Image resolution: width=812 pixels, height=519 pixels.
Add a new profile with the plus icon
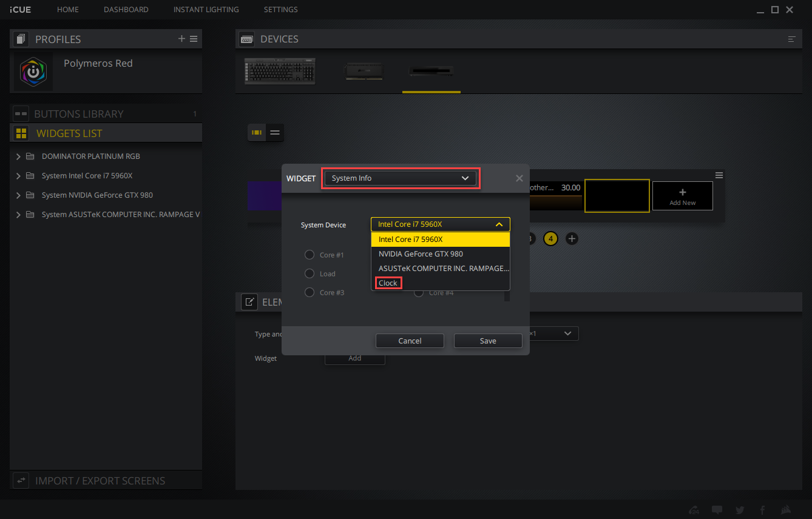click(181, 39)
